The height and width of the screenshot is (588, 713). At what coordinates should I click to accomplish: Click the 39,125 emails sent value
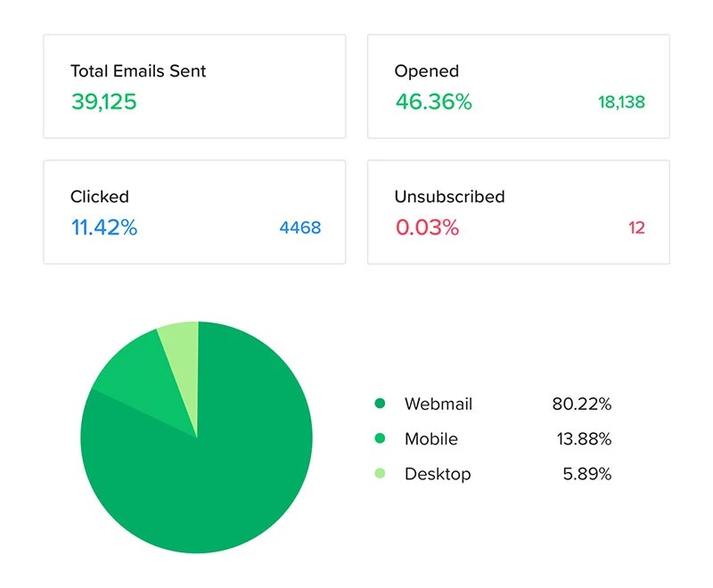coord(103,102)
